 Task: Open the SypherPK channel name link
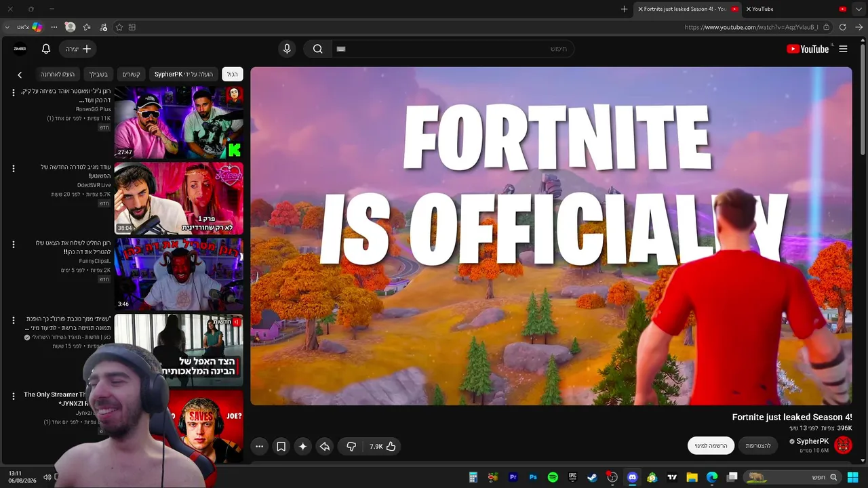(812, 441)
